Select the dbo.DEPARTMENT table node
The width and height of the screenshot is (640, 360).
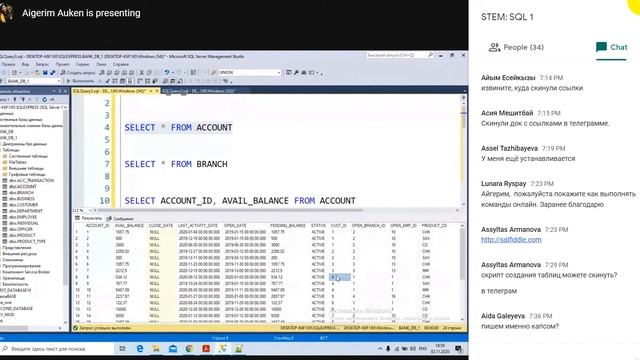coord(26,211)
